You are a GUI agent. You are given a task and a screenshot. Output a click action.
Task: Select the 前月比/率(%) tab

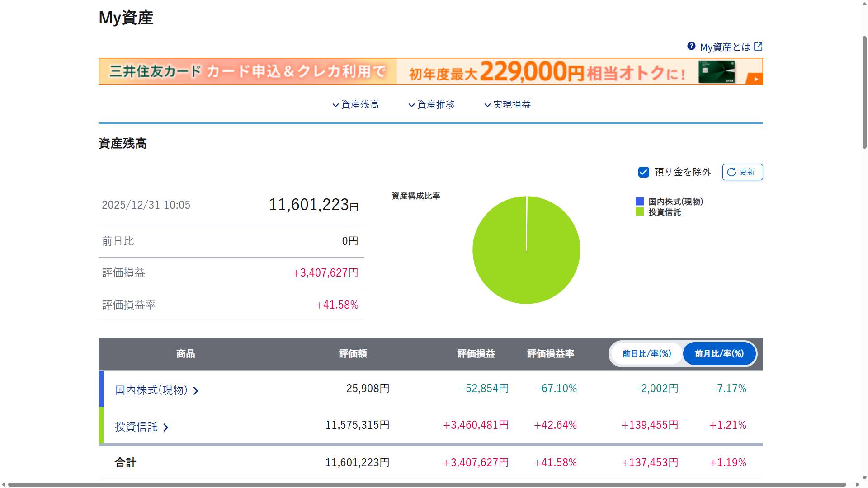[718, 354]
